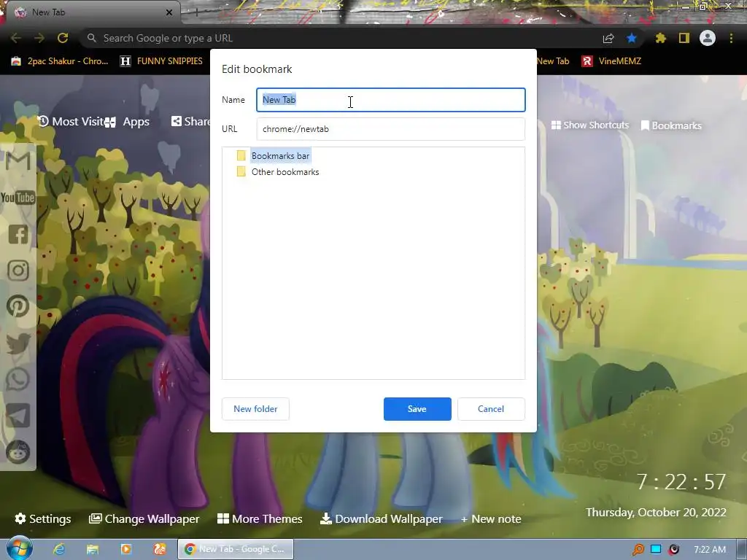Select the Bookmarks bar folder

(280, 156)
